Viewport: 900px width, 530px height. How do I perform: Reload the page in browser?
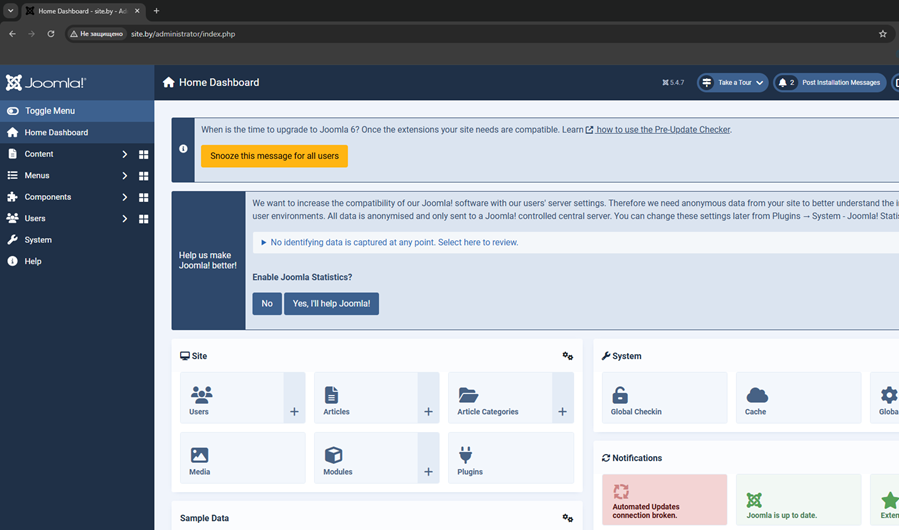51,34
